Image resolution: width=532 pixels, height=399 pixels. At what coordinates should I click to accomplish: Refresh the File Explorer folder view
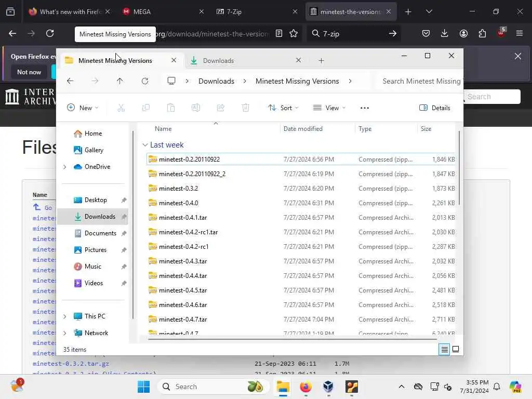click(145, 81)
